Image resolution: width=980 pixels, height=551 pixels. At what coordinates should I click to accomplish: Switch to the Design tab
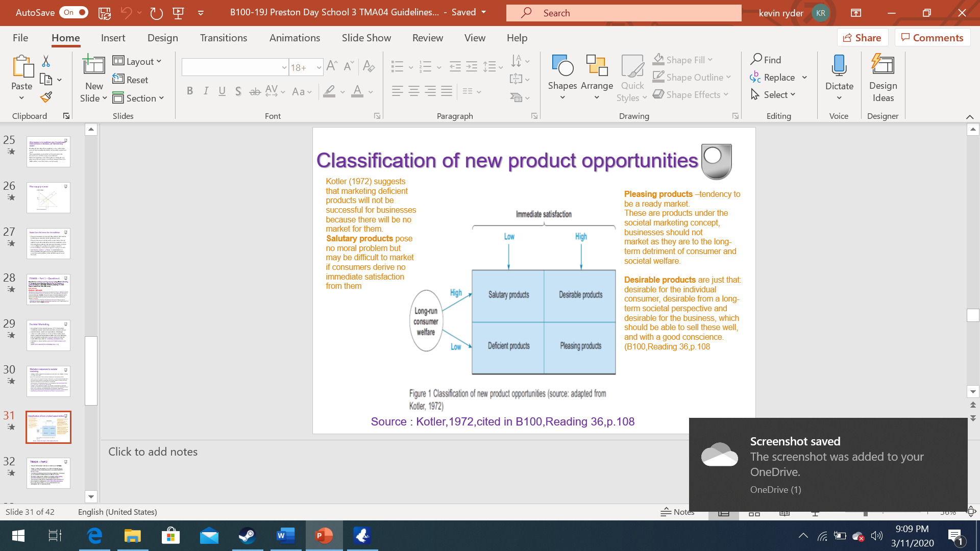(x=163, y=38)
